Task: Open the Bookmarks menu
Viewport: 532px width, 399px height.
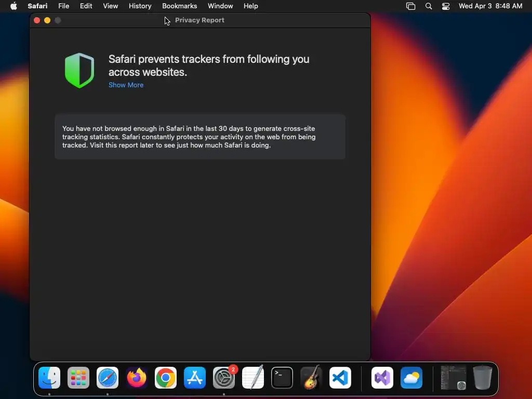Action: coord(179,6)
